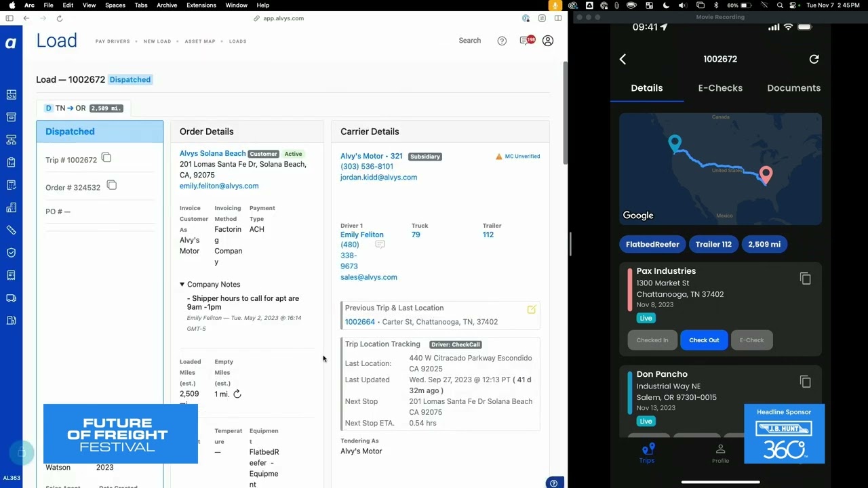Switch to the Documents tab
Image resolution: width=868 pixels, height=488 pixels.
(x=793, y=88)
